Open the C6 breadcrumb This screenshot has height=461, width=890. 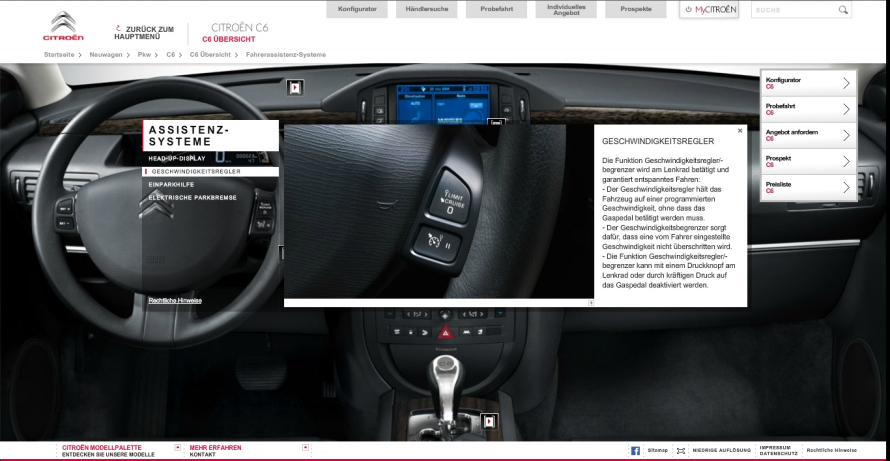[170, 55]
